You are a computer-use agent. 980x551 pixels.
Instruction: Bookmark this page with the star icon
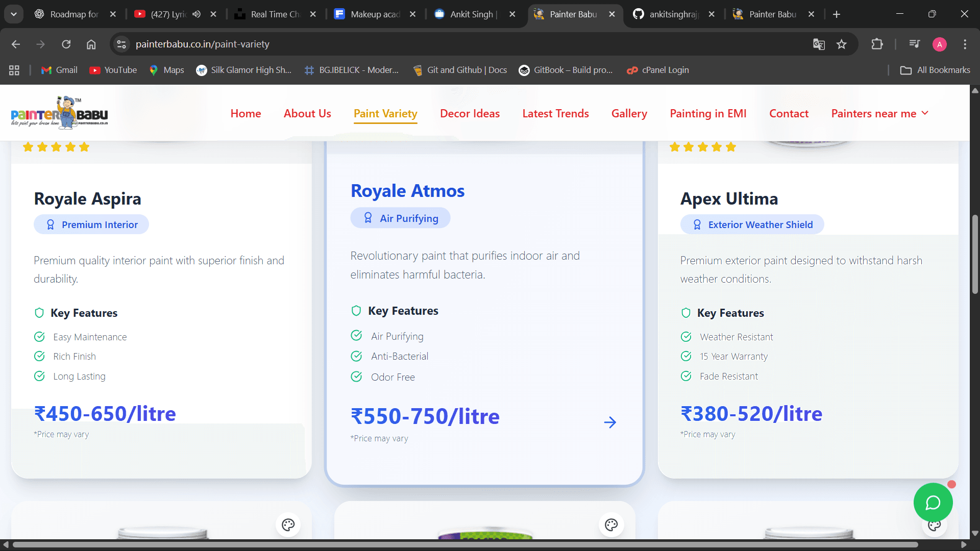842,44
